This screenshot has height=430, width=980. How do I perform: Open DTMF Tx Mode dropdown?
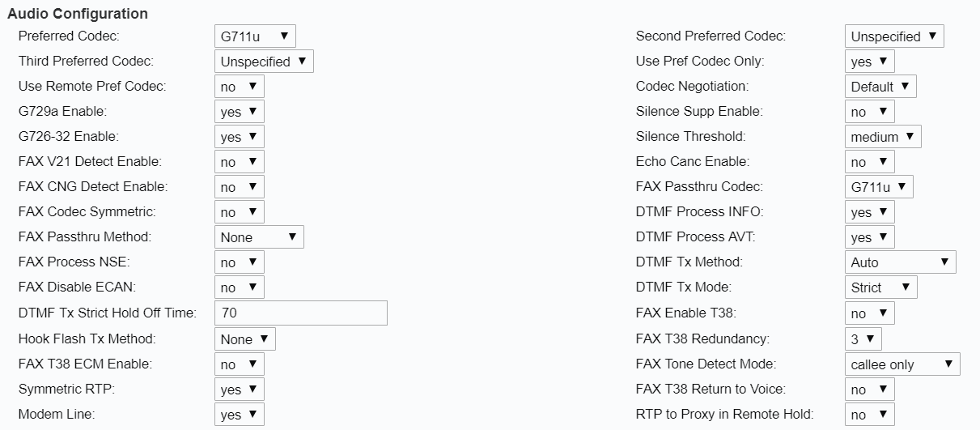click(x=880, y=287)
